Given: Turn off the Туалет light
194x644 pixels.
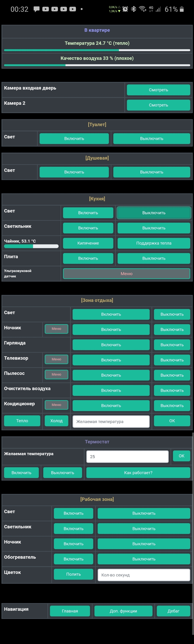Looking at the screenshot, I should 152,139.
